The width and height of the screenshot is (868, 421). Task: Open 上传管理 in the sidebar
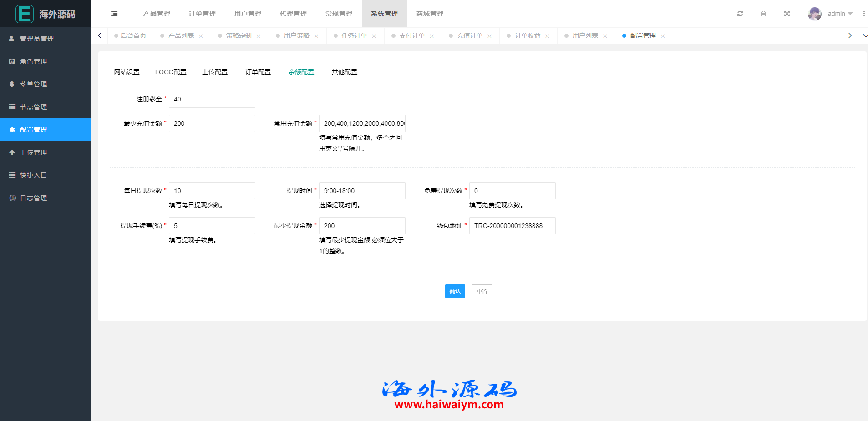point(33,152)
